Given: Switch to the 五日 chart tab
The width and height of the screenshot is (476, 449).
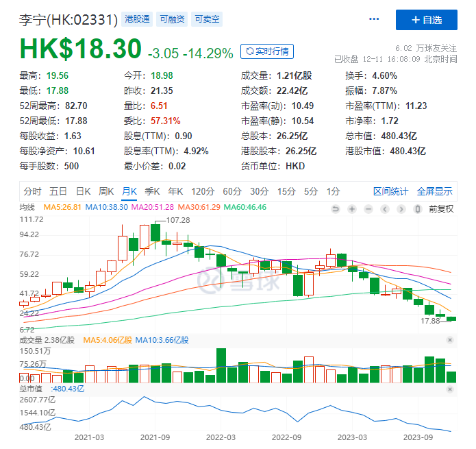Looking at the screenshot, I should (x=58, y=191).
